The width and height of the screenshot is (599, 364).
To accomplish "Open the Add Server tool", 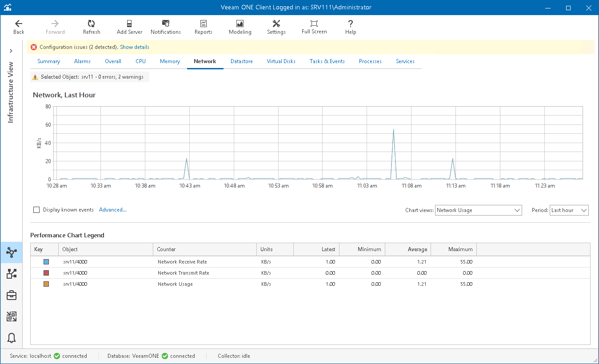I will pyautogui.click(x=129, y=27).
